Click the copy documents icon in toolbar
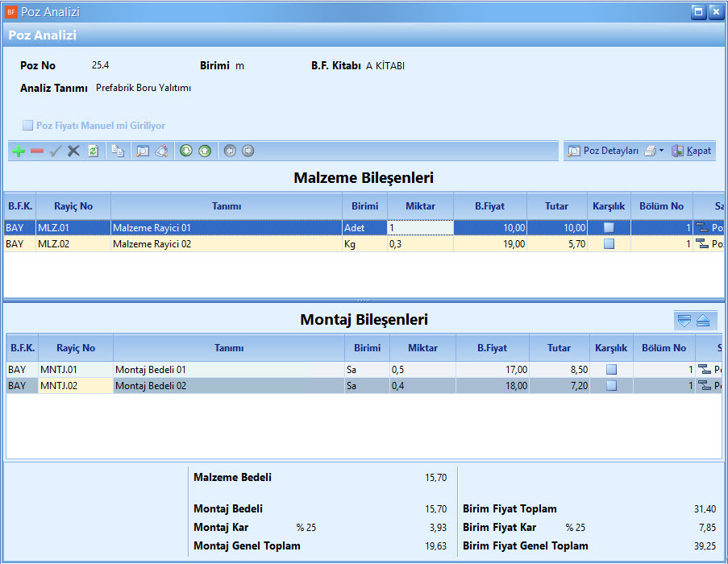 point(118,151)
